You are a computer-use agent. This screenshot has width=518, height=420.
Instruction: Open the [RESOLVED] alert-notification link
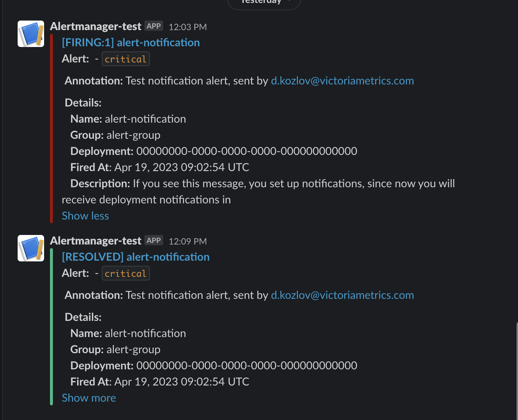(x=136, y=257)
